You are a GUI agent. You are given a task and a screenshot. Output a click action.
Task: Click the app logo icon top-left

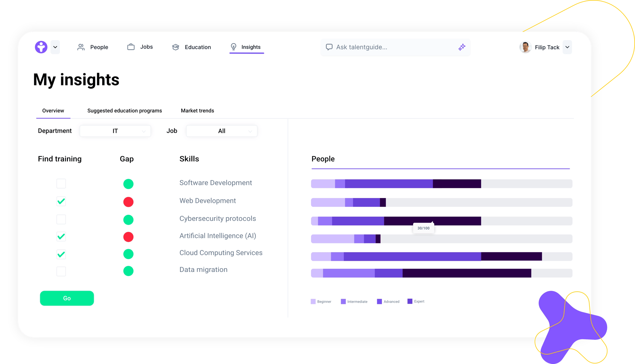click(x=41, y=47)
